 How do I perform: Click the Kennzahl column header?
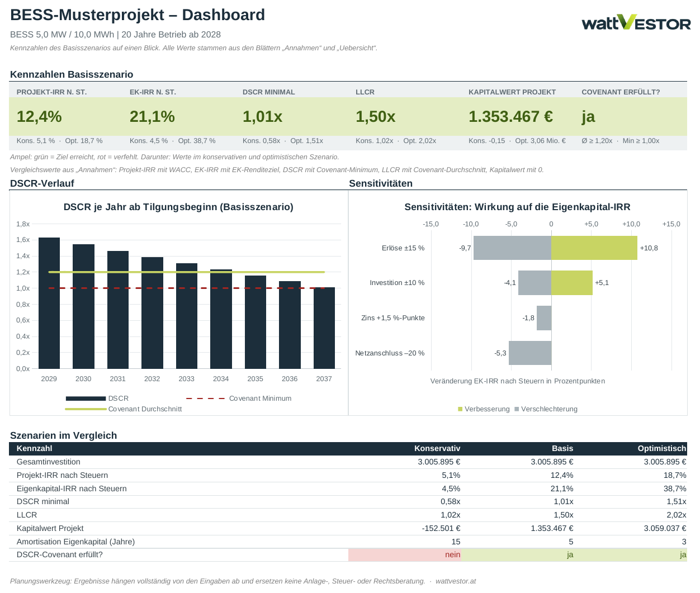[x=34, y=448]
